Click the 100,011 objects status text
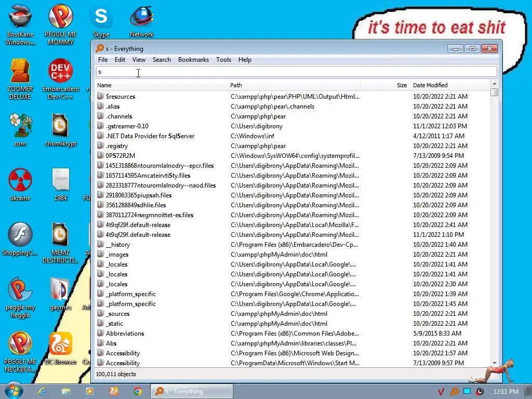Viewport: 532px width, 399px height. pyautogui.click(x=116, y=374)
